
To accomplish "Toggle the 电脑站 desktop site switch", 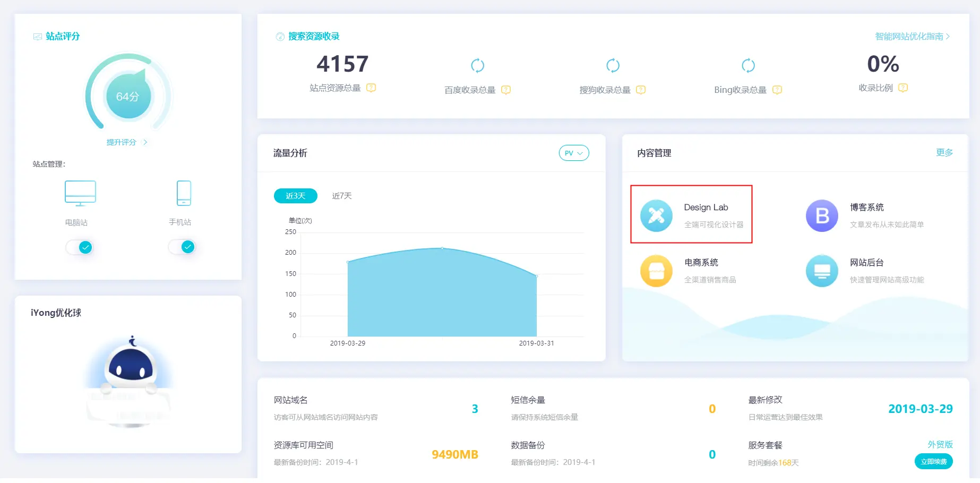I will [80, 247].
